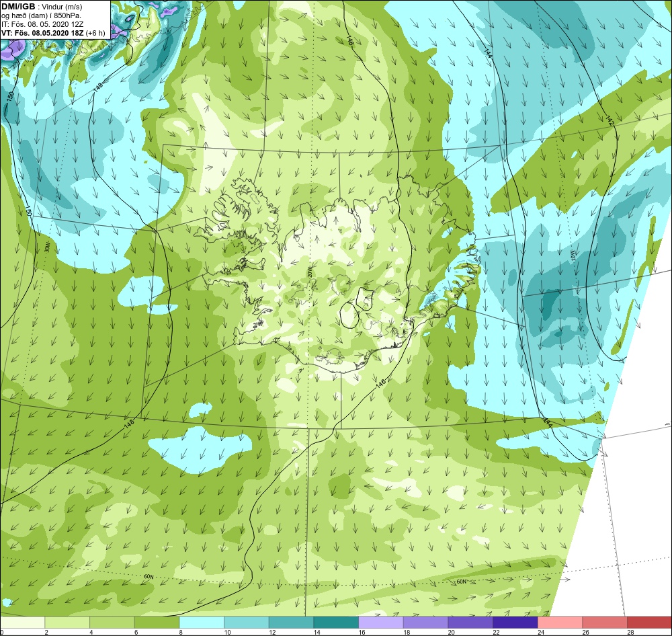The width and height of the screenshot is (672, 636).
Task: Pick the 20–22 m/s violet swatch
Action: (x=470, y=623)
